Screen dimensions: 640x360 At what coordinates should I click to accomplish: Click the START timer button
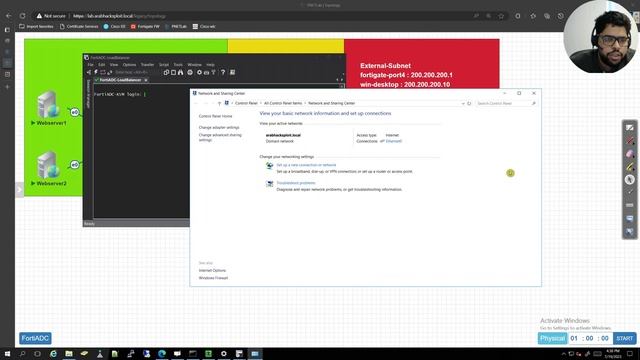(624, 338)
